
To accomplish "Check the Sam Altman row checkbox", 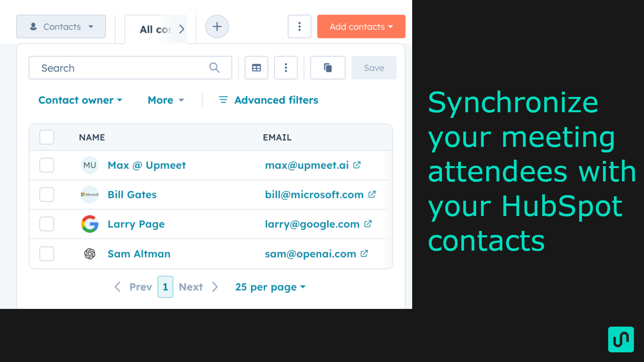I will [x=47, y=254].
